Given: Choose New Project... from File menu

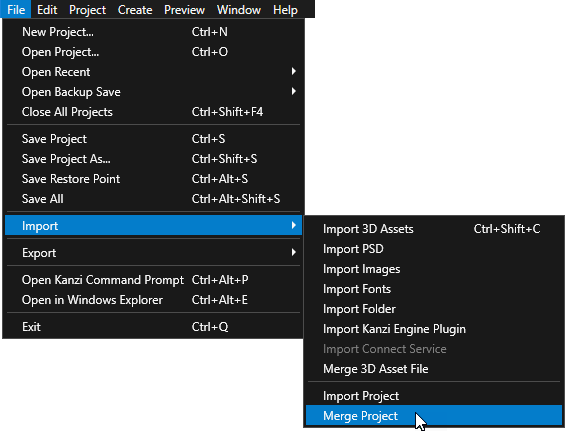Looking at the screenshot, I should [154, 32].
